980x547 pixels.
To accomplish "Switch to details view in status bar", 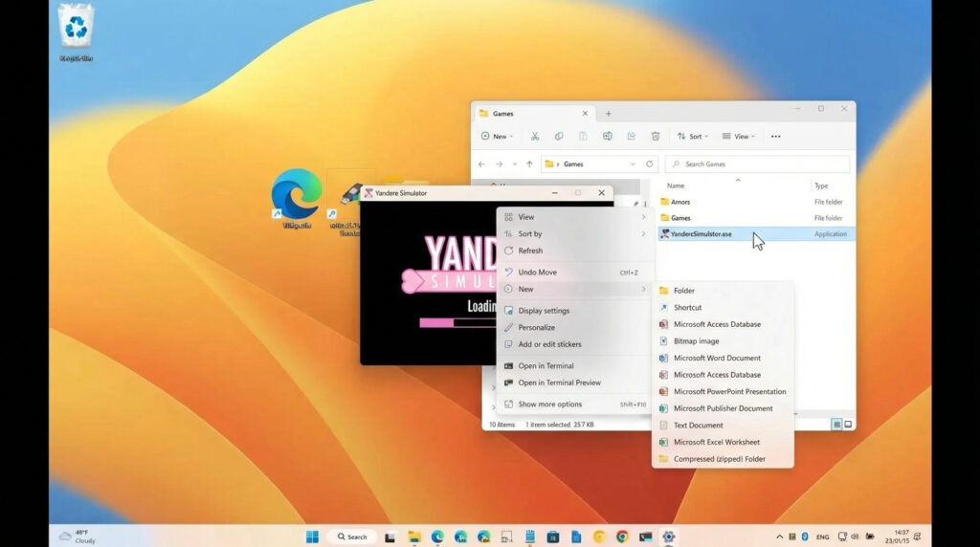I will 835,424.
